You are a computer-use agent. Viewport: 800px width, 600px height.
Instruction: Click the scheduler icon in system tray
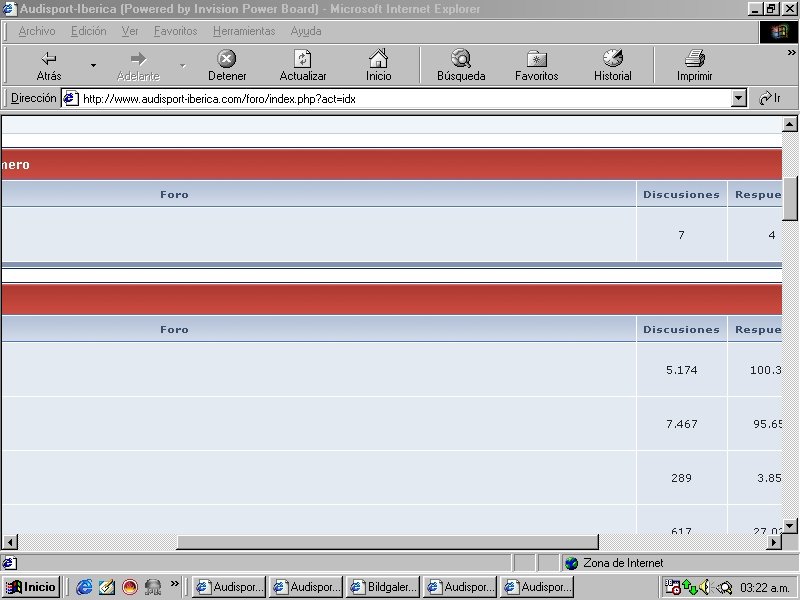673,587
